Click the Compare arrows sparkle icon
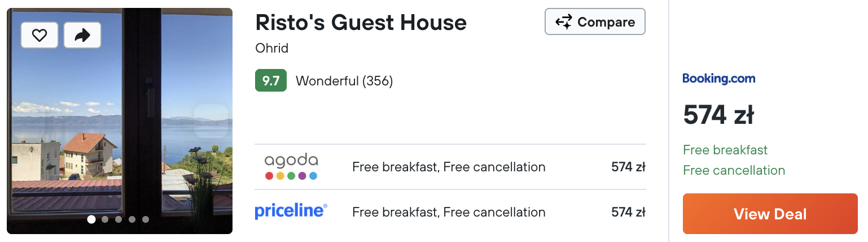Image resolution: width=868 pixels, height=242 pixels. pos(564,22)
